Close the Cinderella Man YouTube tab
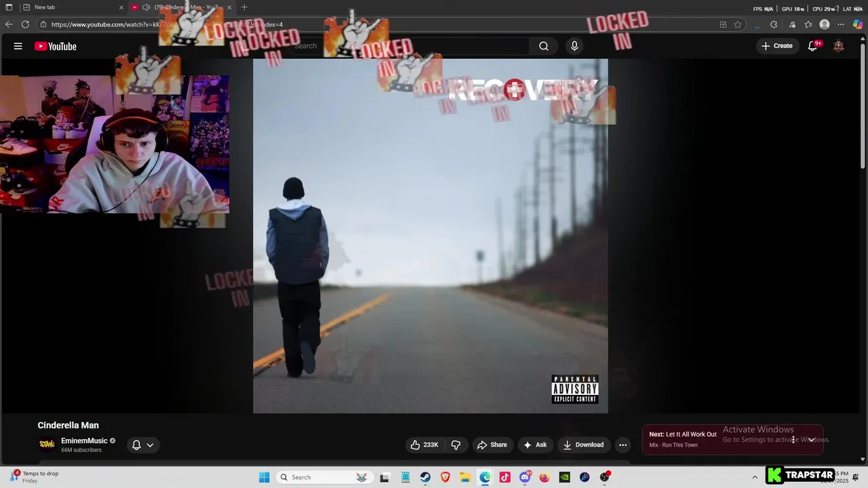868x488 pixels. 229,7
